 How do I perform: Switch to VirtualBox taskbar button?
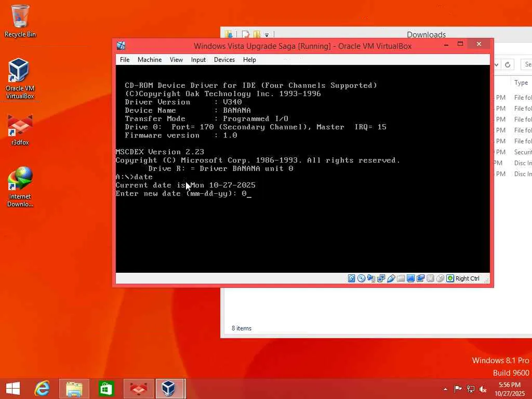170,389
